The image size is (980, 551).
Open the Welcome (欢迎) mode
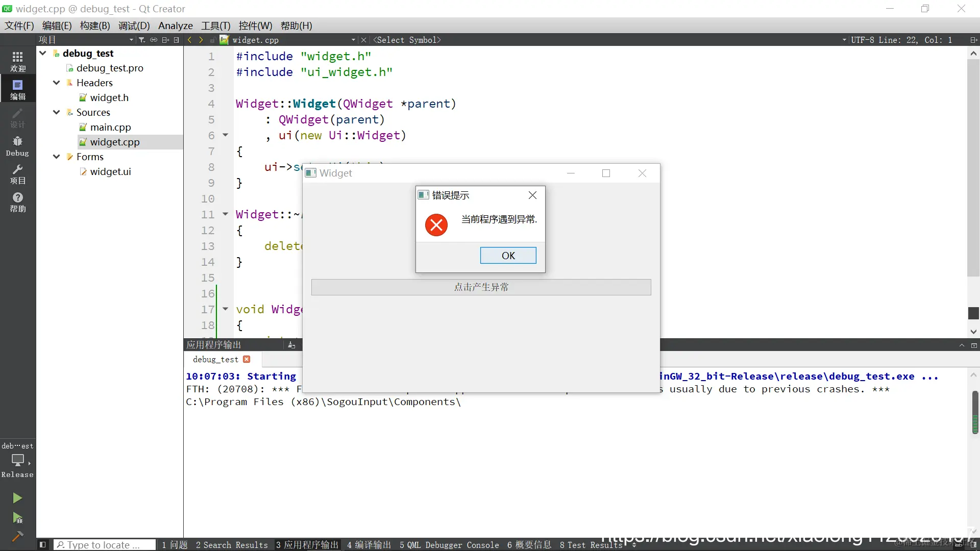click(17, 61)
